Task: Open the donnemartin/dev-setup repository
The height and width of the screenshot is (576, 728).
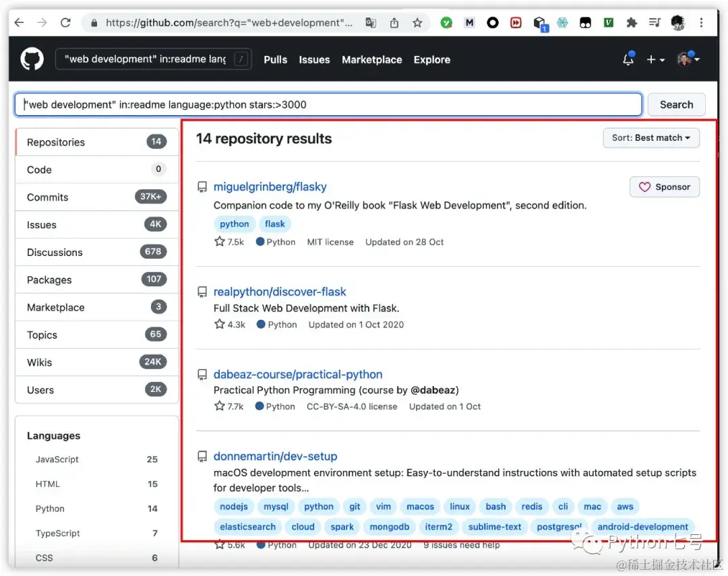Action: [x=275, y=456]
